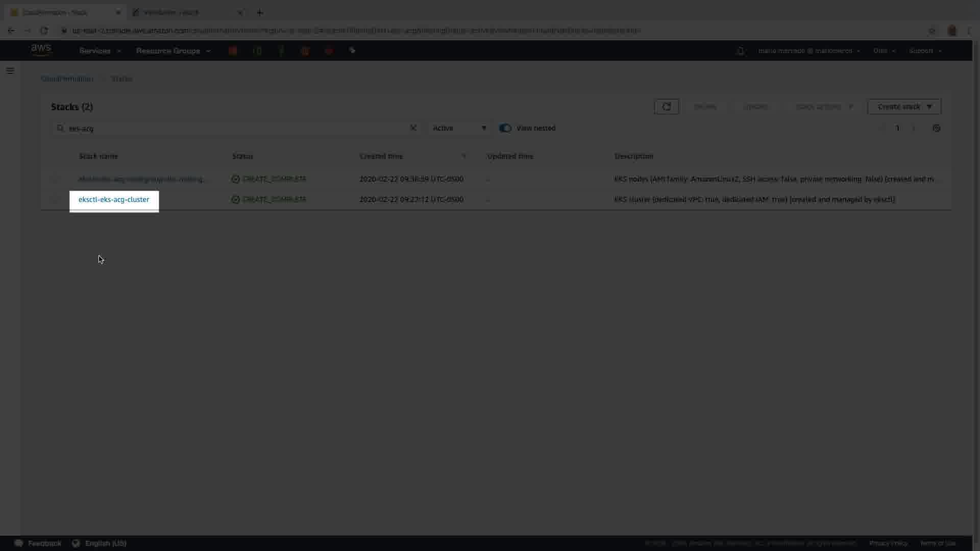The width and height of the screenshot is (980, 551).
Task: Open the left hamburger navigation menu
Action: (x=10, y=71)
